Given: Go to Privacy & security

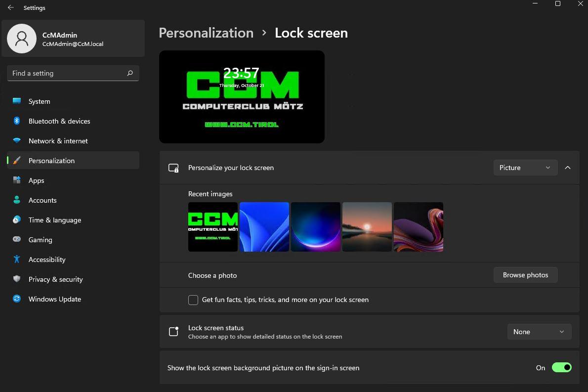Looking at the screenshot, I should (73, 279).
